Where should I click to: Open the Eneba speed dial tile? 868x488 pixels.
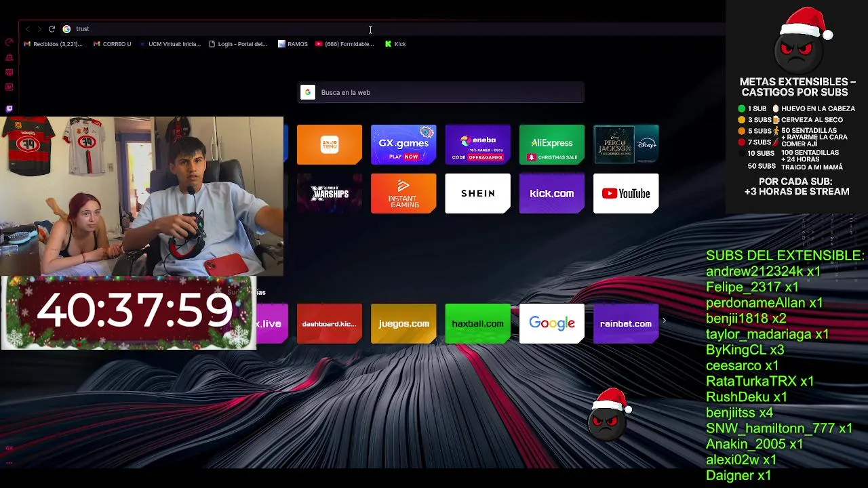tap(477, 144)
